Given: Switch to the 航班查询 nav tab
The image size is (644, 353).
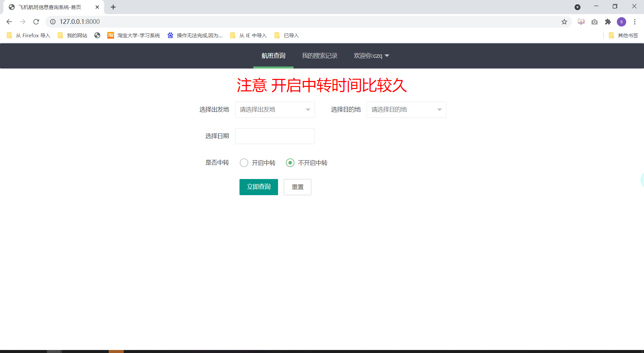Looking at the screenshot, I should pyautogui.click(x=273, y=56).
